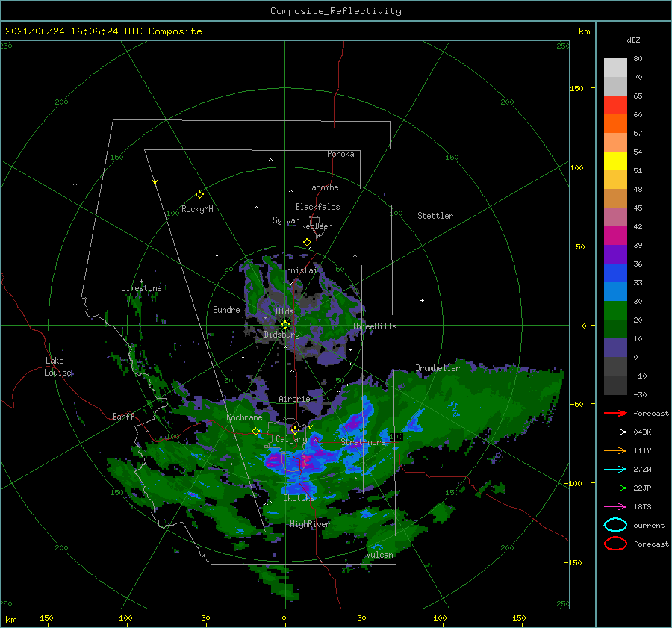This screenshot has height=628, width=672.
Task: Click the ThreeHills town label
Action: (374, 326)
